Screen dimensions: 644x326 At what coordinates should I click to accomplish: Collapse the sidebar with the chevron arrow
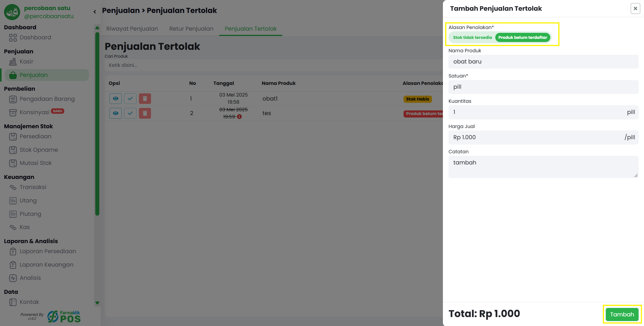pos(95,12)
